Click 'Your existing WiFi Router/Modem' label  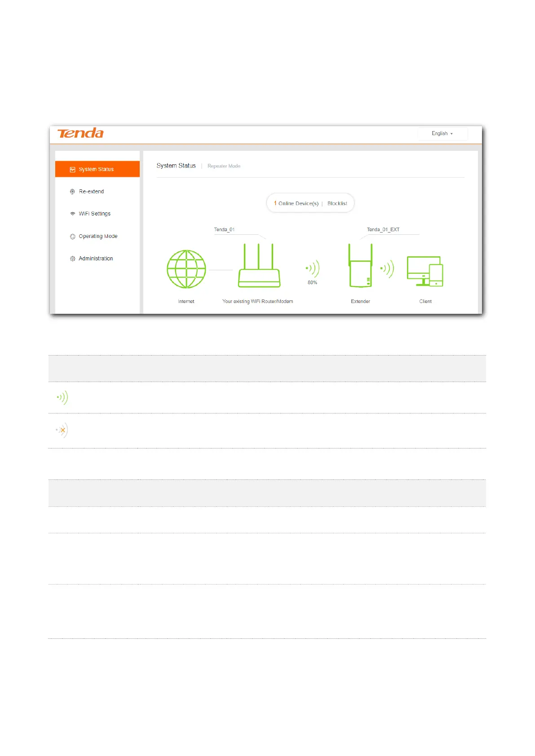tap(258, 301)
